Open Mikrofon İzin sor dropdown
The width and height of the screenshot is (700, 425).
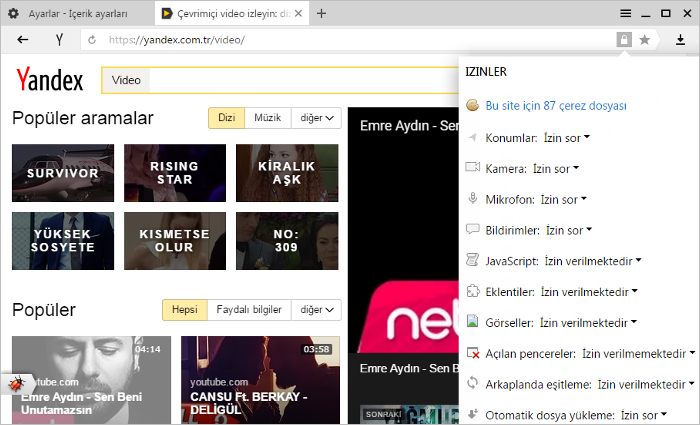coord(563,199)
